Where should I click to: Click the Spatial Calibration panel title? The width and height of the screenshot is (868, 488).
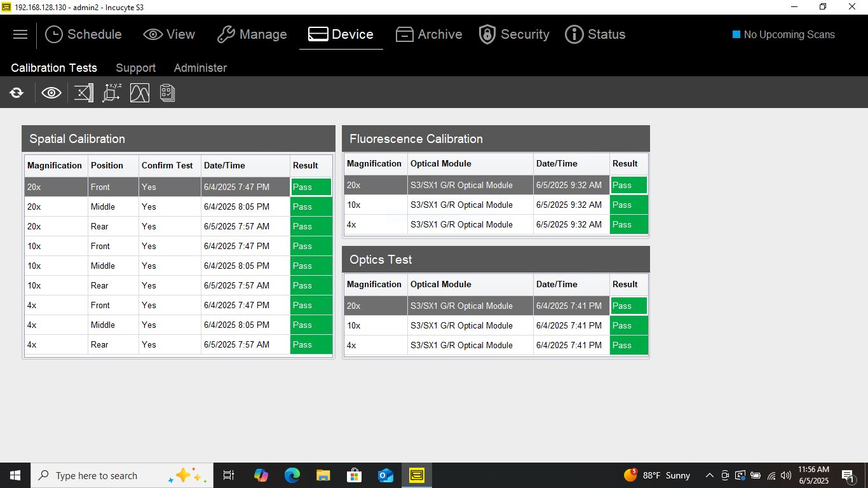coord(77,139)
